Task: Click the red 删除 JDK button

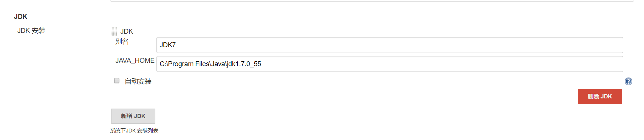Action: [600, 96]
